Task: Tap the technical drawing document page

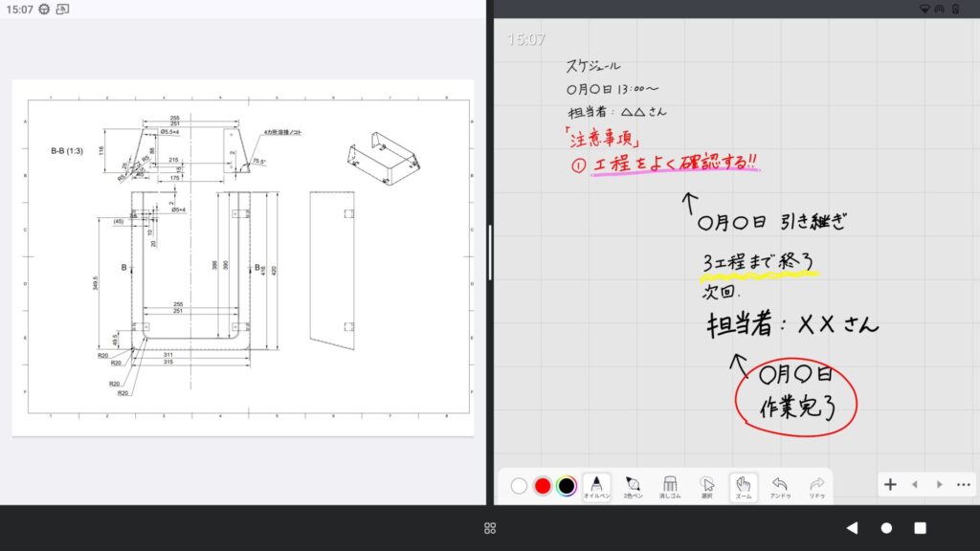Action: tap(243, 257)
